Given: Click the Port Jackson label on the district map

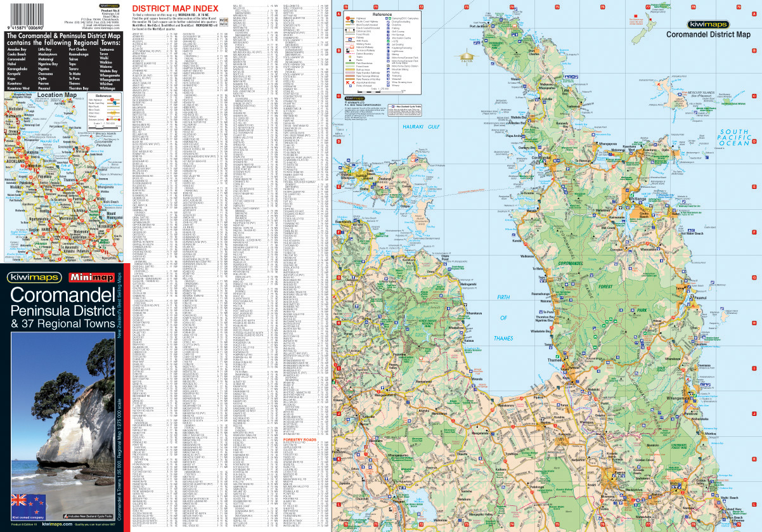Looking at the screenshot, I should pos(477,26).
